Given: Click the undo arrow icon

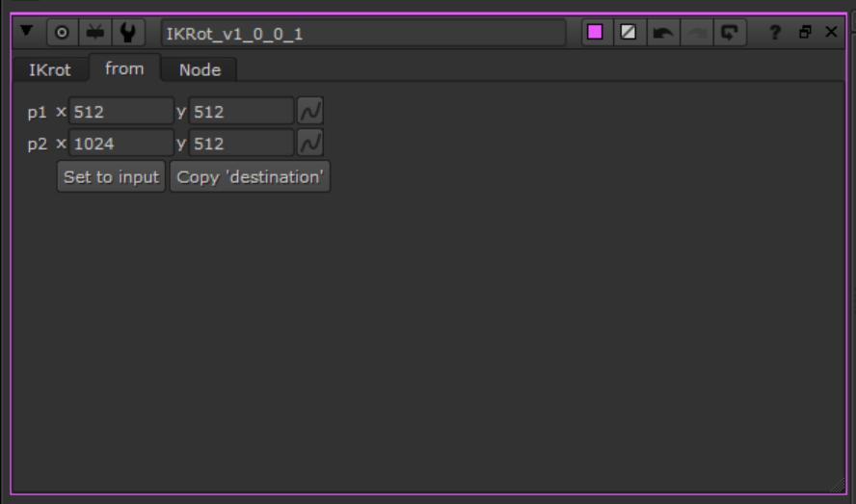Looking at the screenshot, I should click(x=662, y=33).
